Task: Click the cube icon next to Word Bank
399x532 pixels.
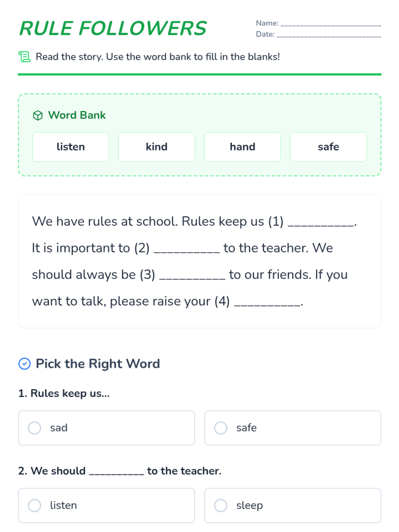Action: click(38, 115)
